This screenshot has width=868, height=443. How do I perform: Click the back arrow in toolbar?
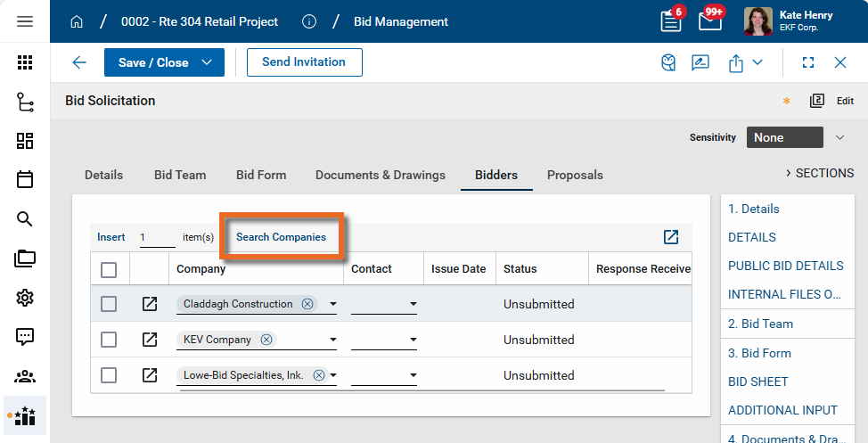point(79,62)
